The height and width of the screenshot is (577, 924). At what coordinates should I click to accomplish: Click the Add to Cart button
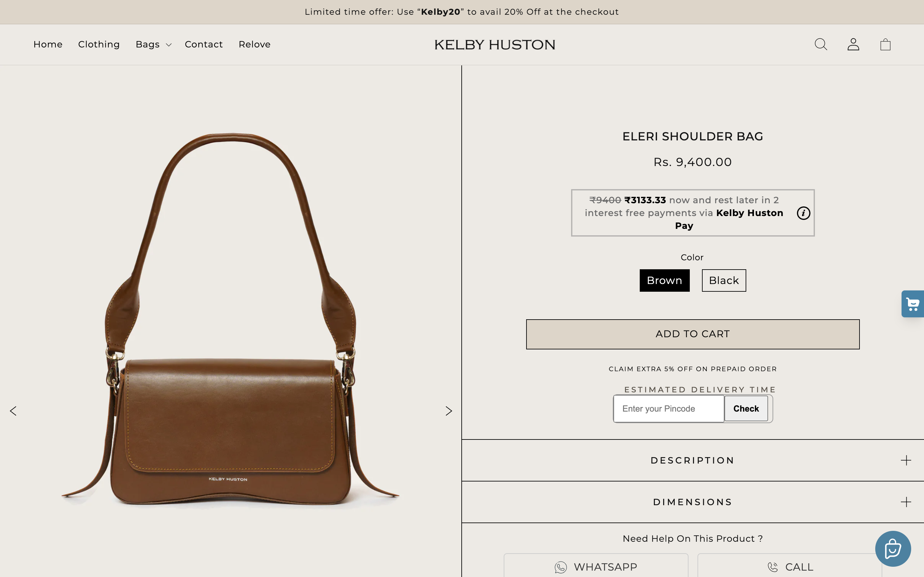(693, 334)
